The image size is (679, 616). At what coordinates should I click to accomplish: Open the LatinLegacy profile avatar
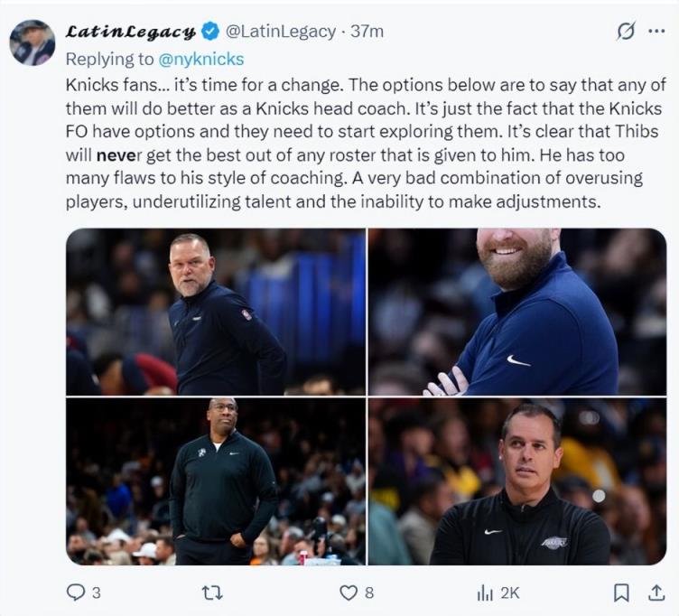pyautogui.click(x=33, y=42)
